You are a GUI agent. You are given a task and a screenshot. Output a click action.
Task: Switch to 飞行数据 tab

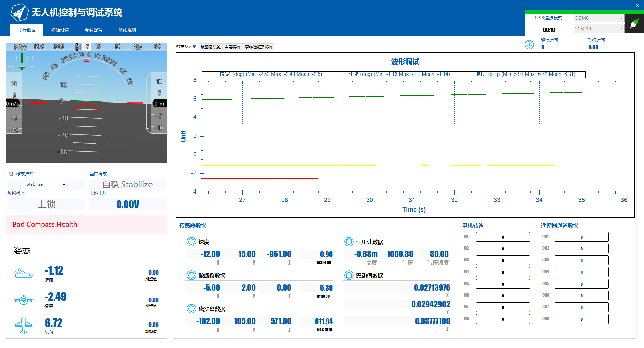point(27,30)
